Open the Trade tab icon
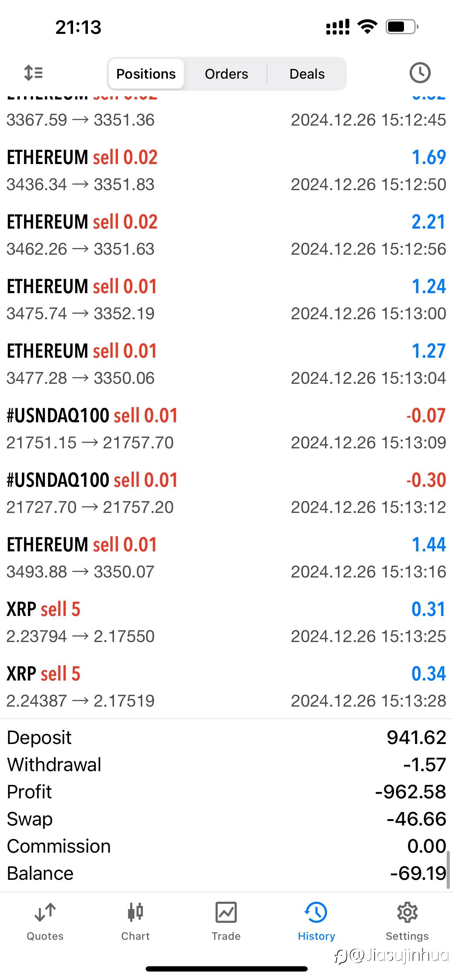Image resolution: width=453 pixels, height=980 pixels. [x=226, y=912]
